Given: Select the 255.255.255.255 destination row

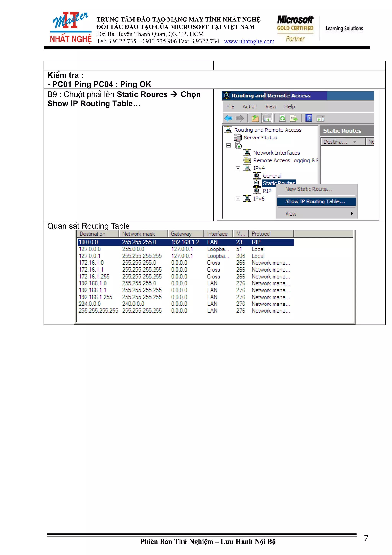Looking at the screenshot, I should [x=185, y=311].
